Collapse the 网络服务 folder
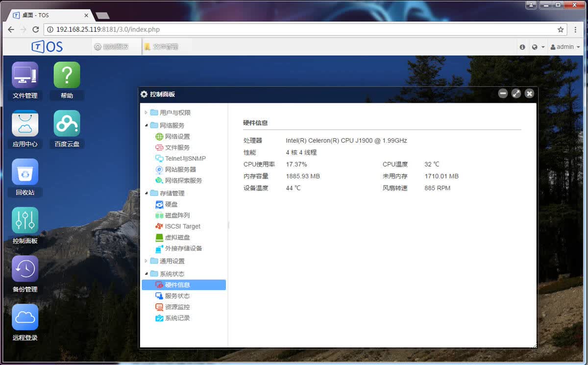Screen dimensions: 588x365 (146, 125)
